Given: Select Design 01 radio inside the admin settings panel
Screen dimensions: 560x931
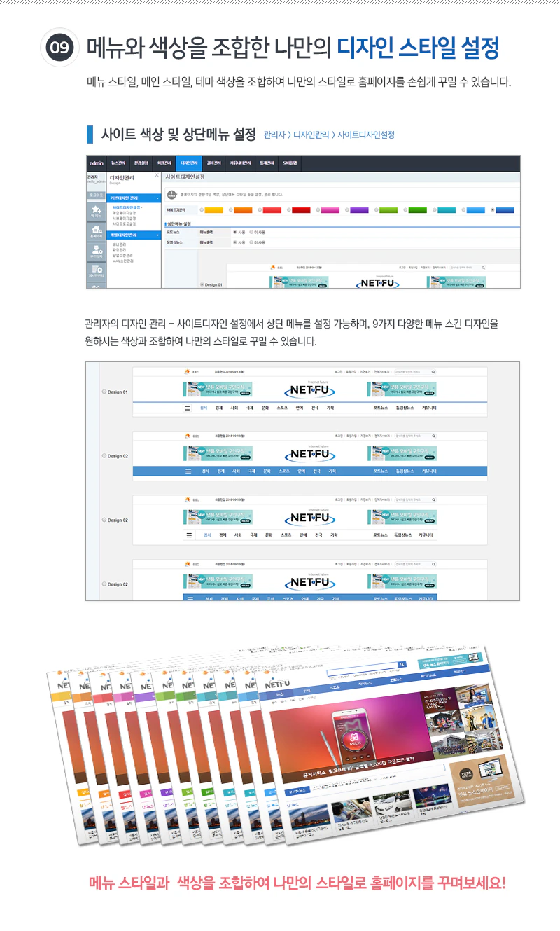Looking at the screenshot, I should [202, 284].
